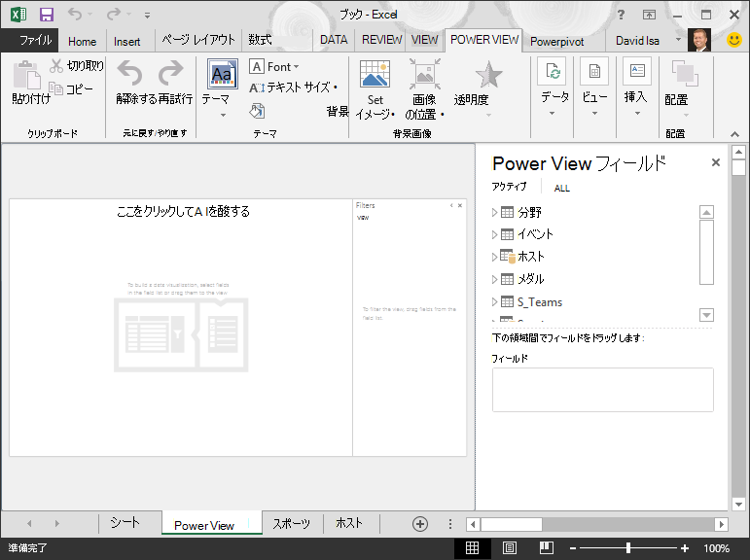Click the フィールド drop area box
This screenshot has height=560, width=750.
(x=603, y=390)
